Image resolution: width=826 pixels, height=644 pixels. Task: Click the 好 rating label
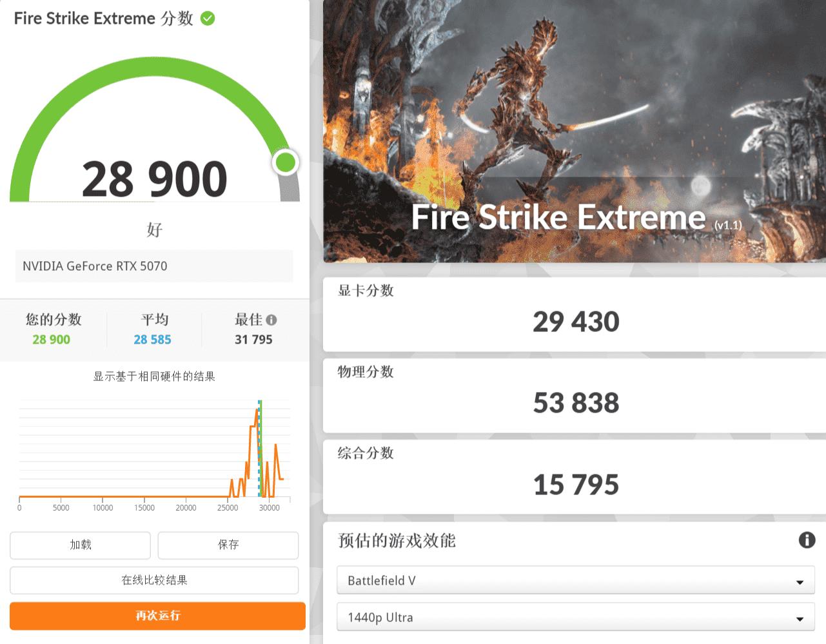(x=154, y=229)
